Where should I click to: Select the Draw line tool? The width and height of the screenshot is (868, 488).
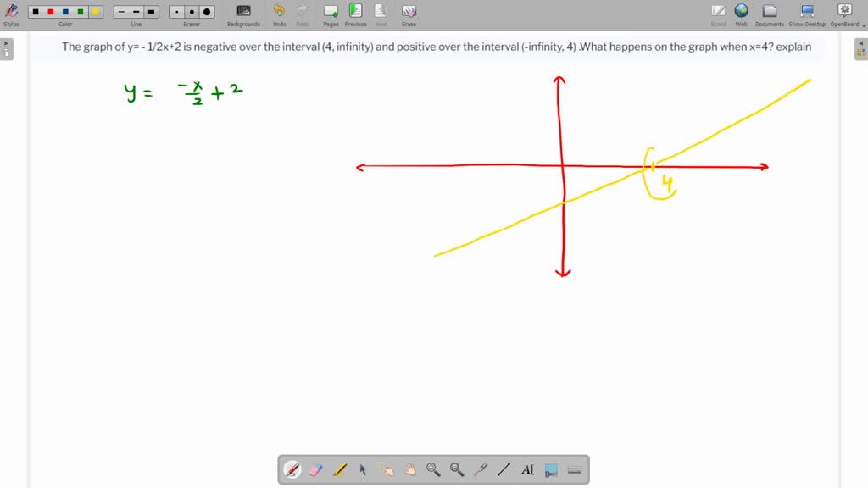pyautogui.click(x=504, y=469)
